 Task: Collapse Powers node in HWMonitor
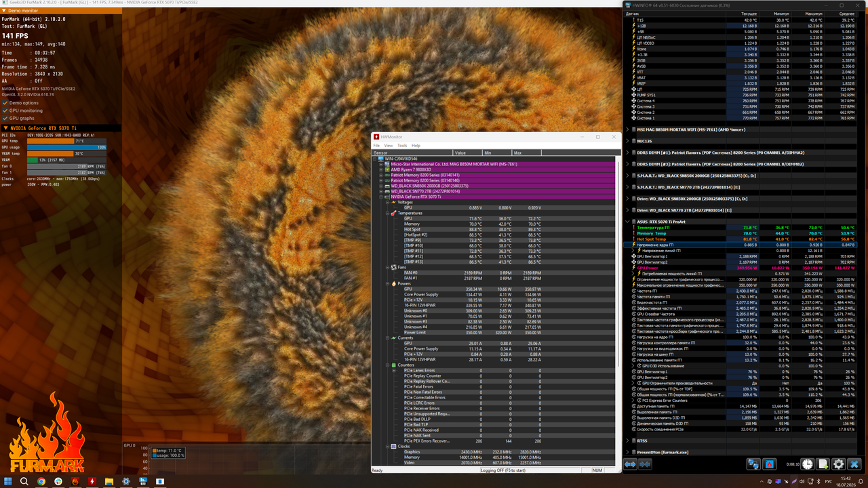[x=389, y=283]
